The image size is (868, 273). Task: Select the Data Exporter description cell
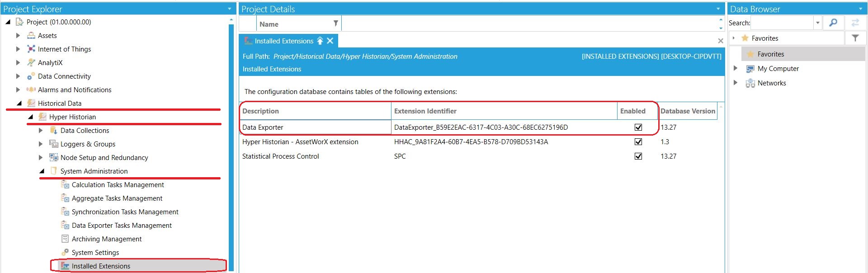(316, 127)
